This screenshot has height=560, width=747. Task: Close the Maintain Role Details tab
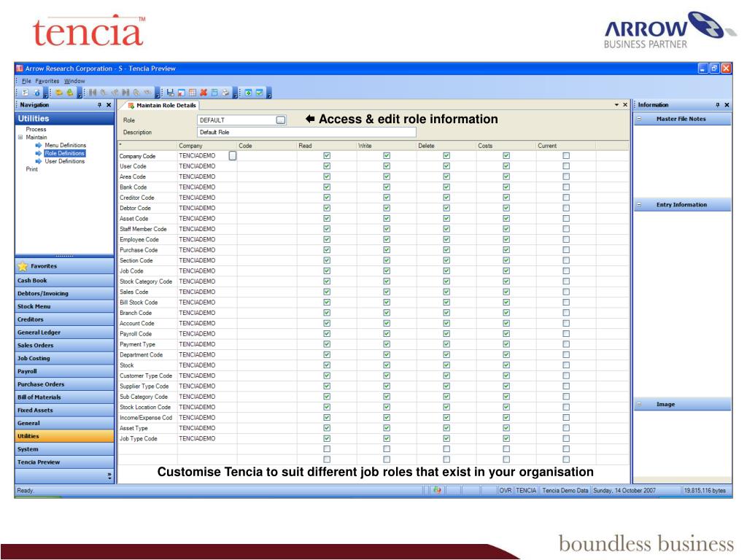(x=625, y=105)
